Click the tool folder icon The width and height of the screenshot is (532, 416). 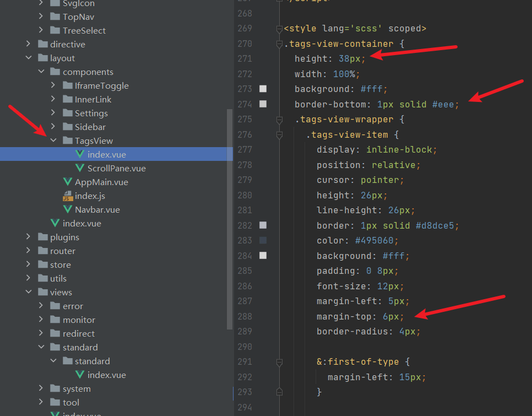(x=55, y=402)
